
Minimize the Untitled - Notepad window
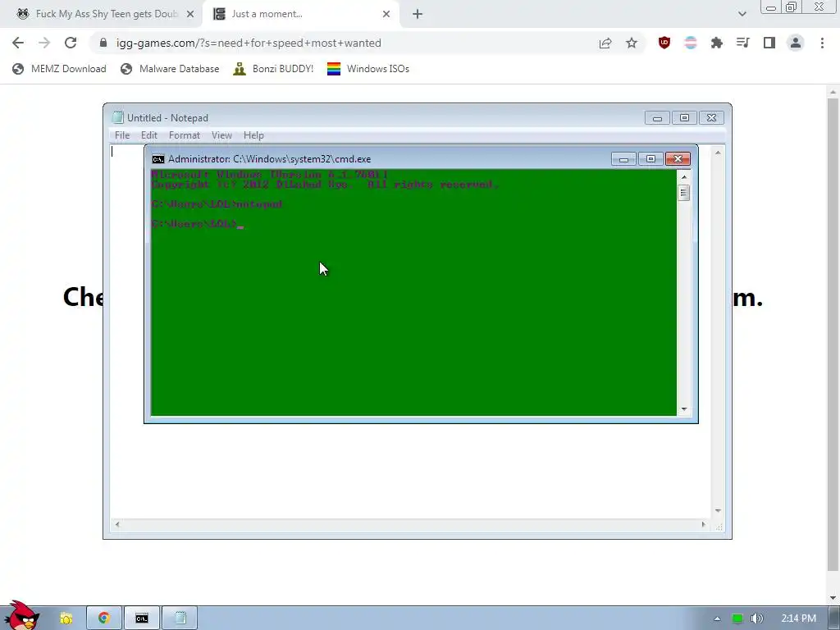(657, 118)
